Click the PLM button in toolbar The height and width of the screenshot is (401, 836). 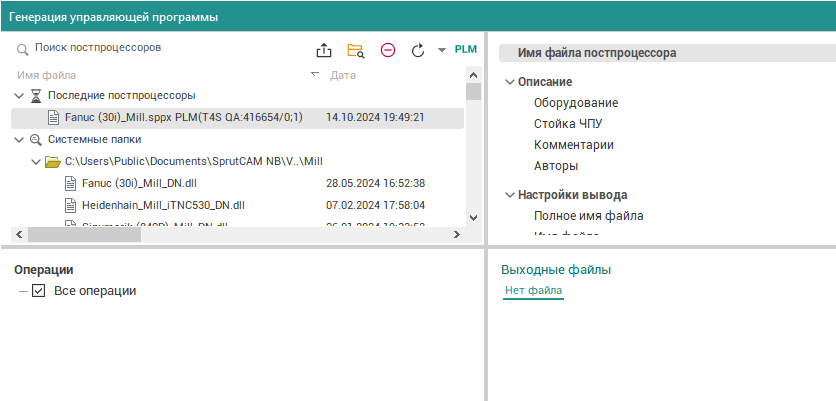click(466, 49)
